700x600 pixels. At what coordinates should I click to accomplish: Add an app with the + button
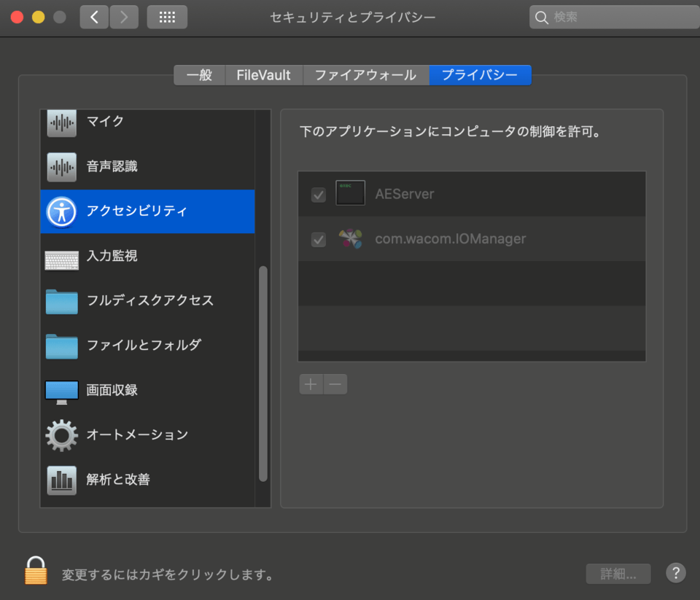click(x=311, y=383)
